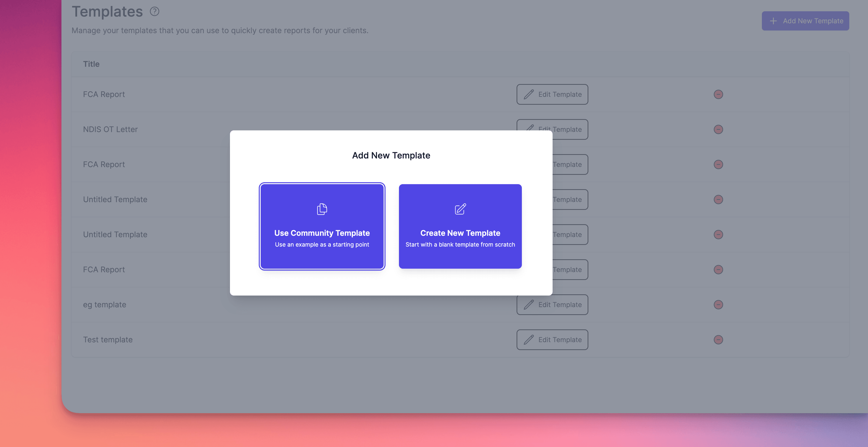Click delete icon for second Untitled Template
This screenshot has width=868, height=447.
[x=718, y=235]
